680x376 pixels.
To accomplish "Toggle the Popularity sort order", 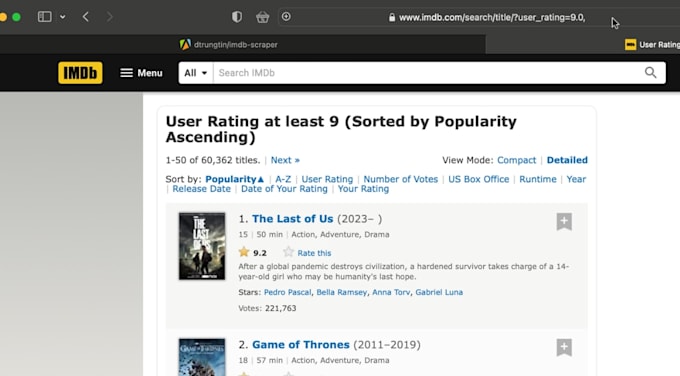I will point(235,179).
